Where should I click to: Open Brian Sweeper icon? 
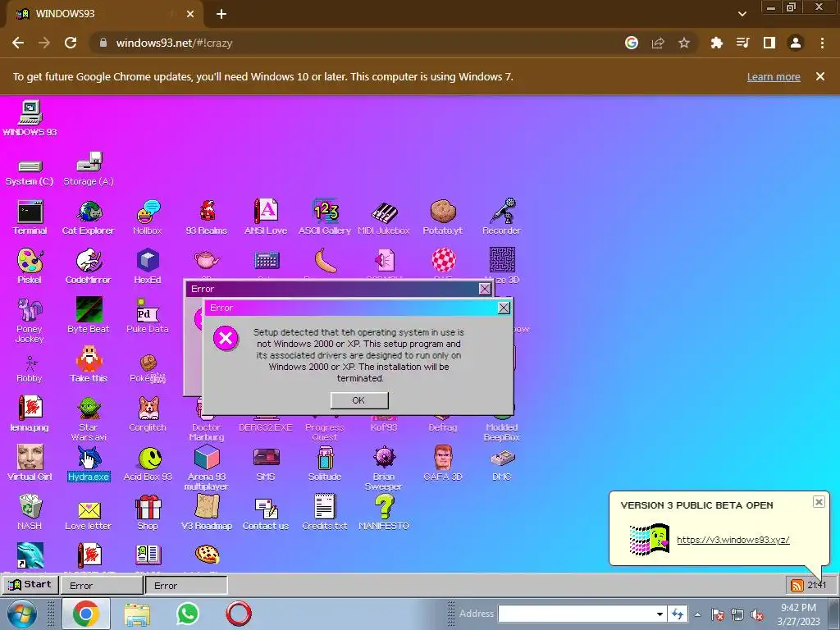click(x=384, y=468)
